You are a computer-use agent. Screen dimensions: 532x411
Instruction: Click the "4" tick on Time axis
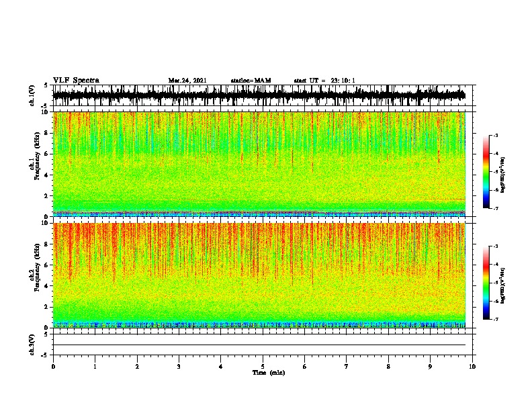(x=221, y=367)
